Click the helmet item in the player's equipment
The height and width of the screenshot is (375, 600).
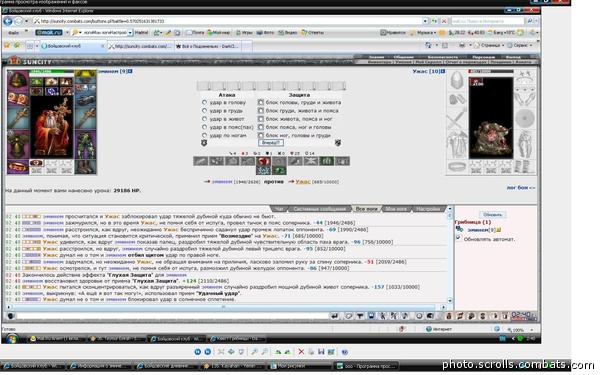point(18,81)
